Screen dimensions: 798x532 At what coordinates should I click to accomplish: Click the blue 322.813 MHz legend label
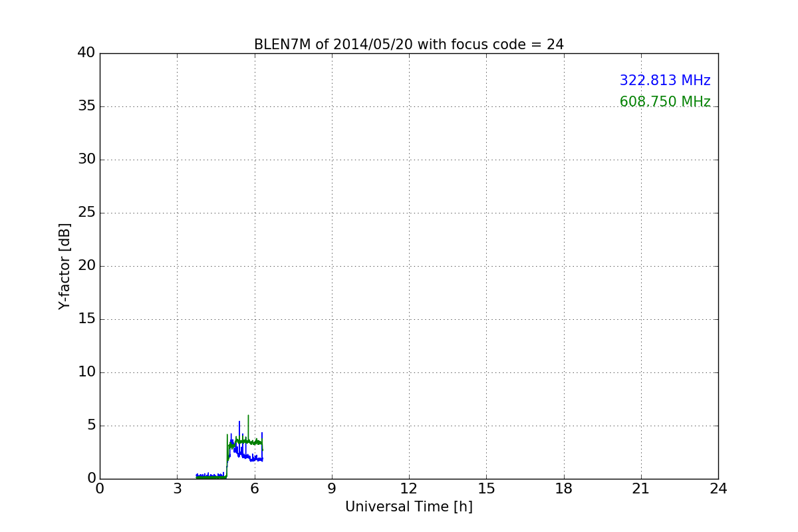tap(665, 80)
